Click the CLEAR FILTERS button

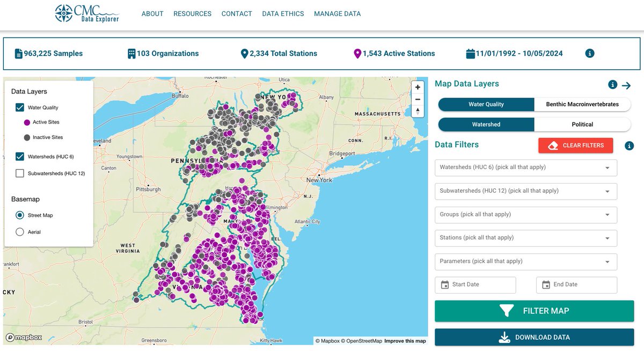click(576, 145)
